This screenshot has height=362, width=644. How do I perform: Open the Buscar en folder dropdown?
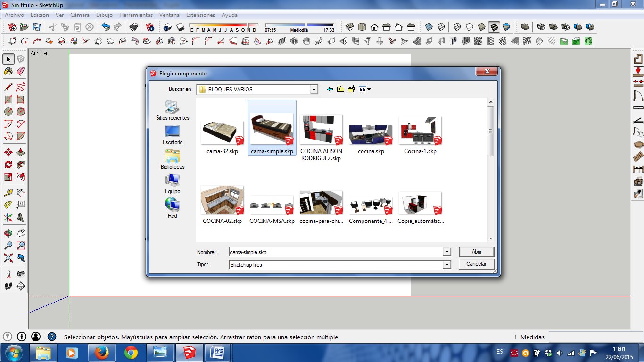[x=314, y=90]
